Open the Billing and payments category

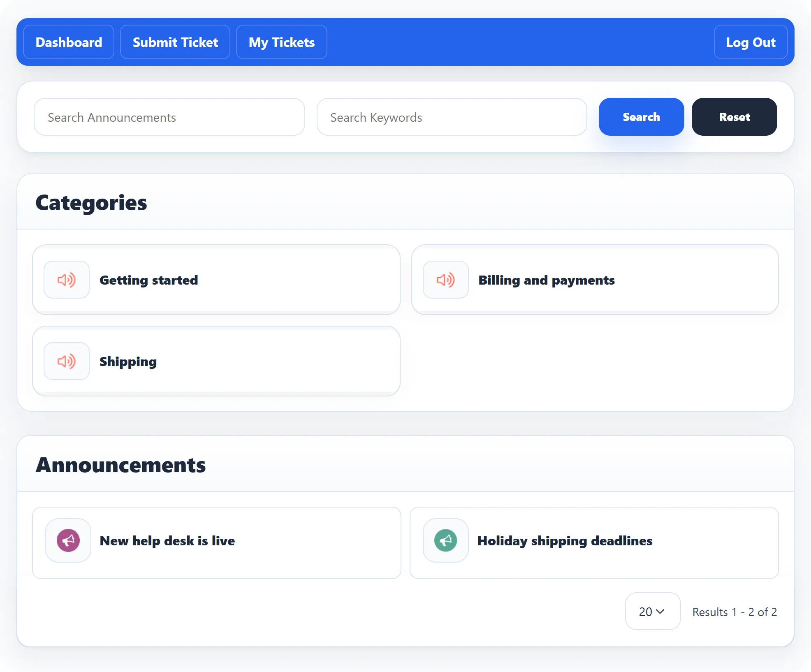click(x=595, y=280)
